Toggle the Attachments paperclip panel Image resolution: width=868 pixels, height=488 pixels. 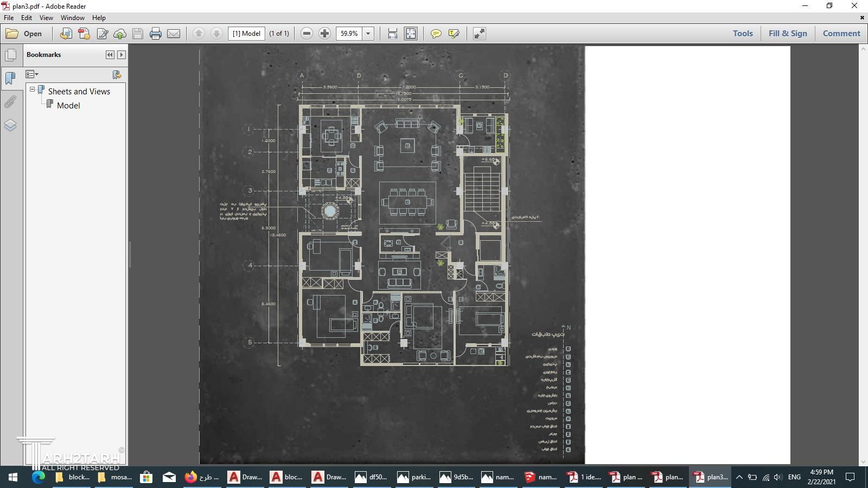point(10,102)
